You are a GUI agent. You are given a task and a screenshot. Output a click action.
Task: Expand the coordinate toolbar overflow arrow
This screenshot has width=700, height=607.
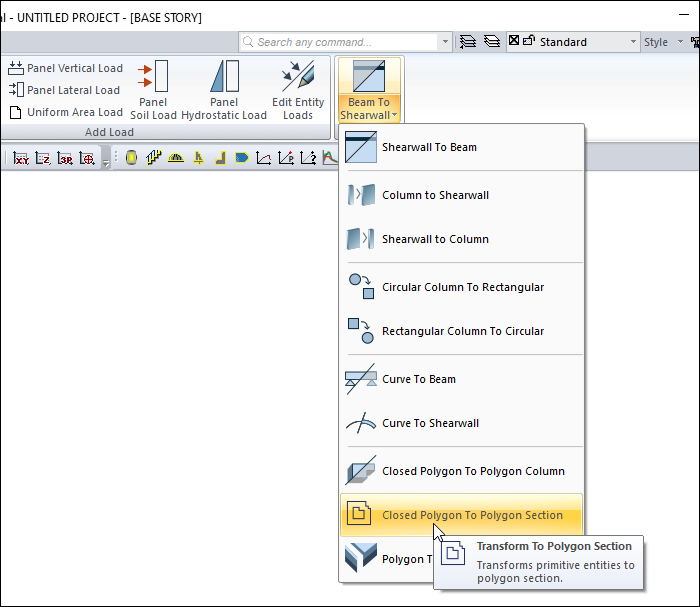pos(106,163)
